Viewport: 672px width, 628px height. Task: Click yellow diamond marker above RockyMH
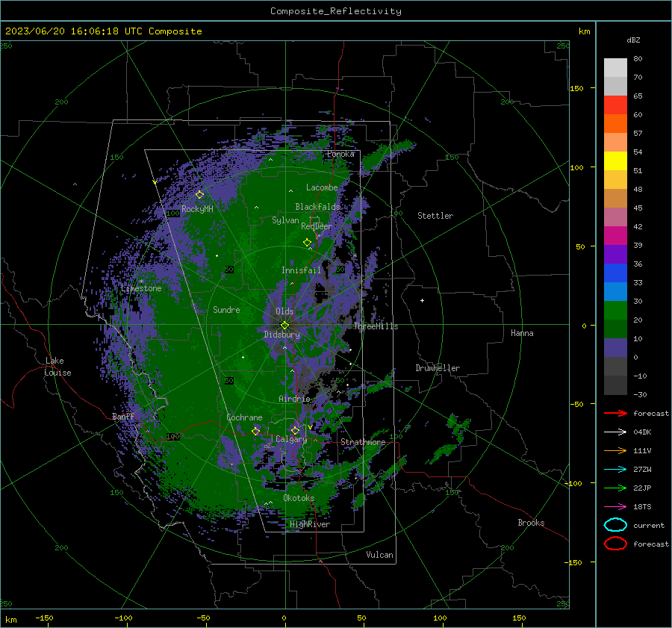click(199, 195)
